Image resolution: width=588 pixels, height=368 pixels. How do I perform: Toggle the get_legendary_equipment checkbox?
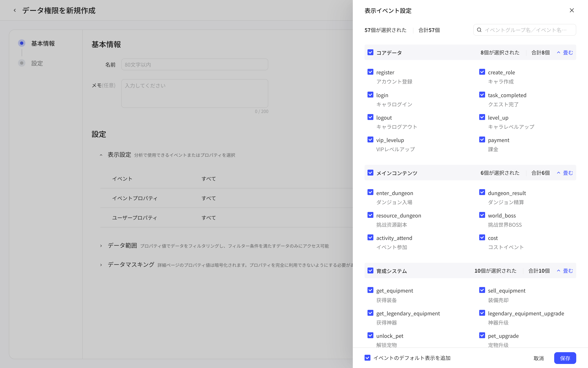370,313
